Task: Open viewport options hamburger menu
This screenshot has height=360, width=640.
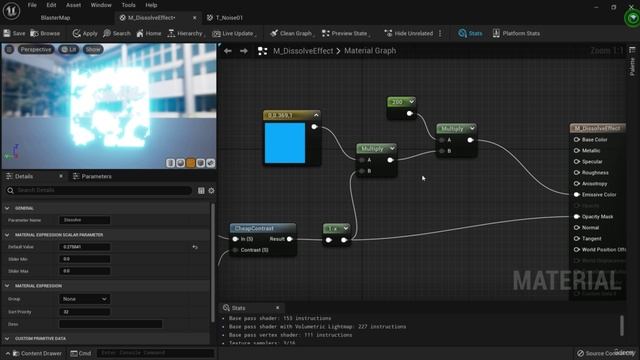Action: (x=9, y=49)
